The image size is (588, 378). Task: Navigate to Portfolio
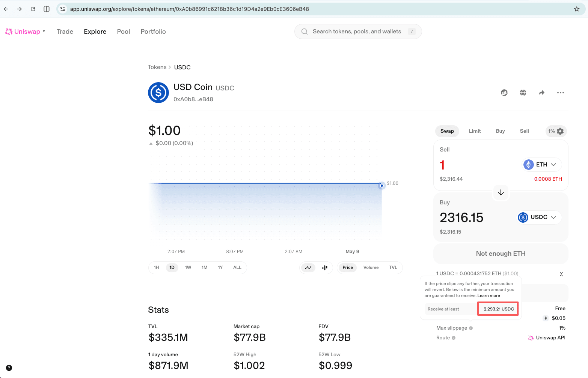[153, 31]
